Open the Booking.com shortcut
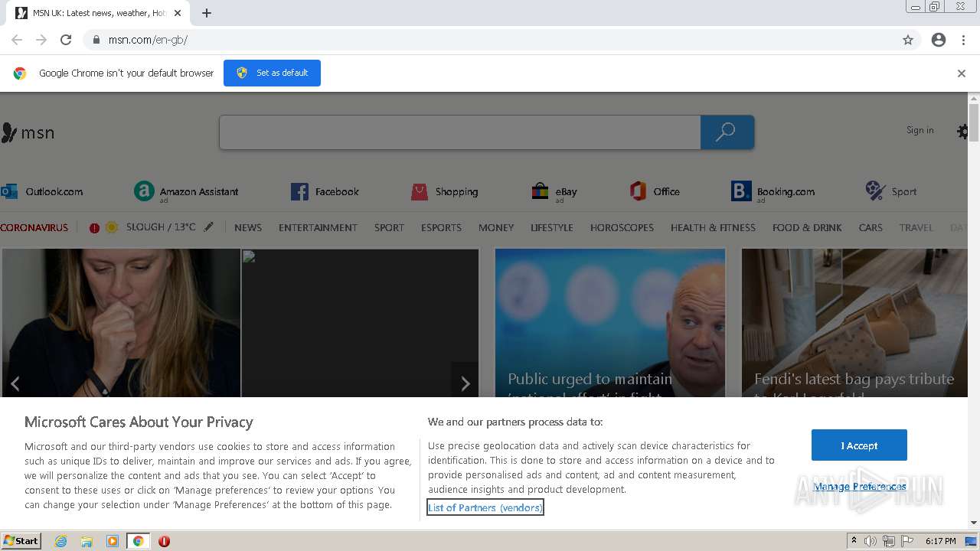This screenshot has width=980, height=551. [773, 192]
